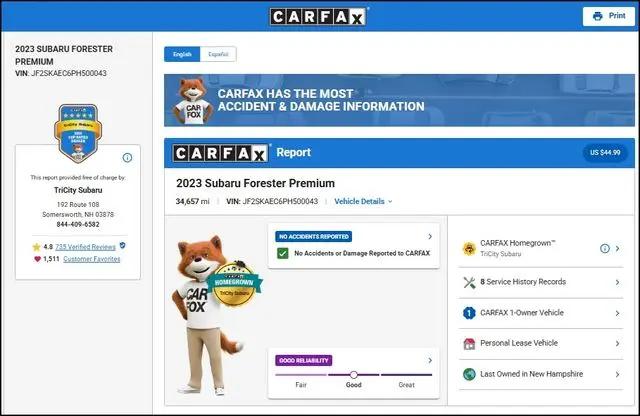The height and width of the screenshot is (416, 640).
Task: Click the Personal Lease house icon
Action: pyautogui.click(x=469, y=344)
